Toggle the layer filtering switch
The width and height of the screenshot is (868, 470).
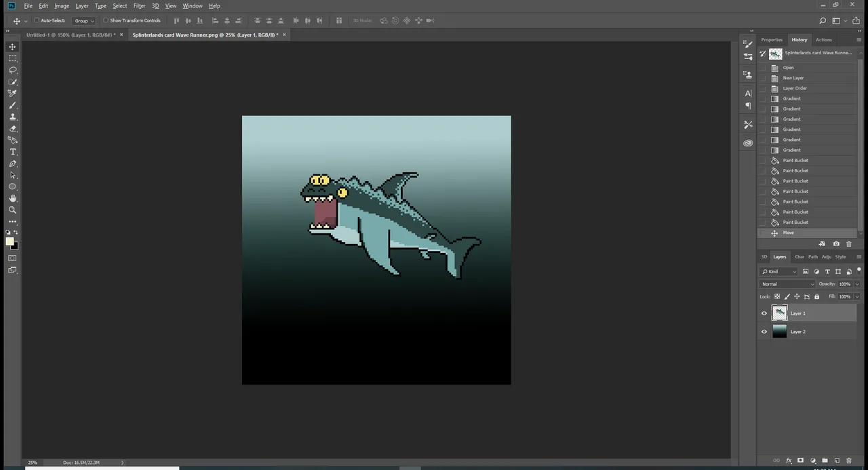(x=859, y=270)
